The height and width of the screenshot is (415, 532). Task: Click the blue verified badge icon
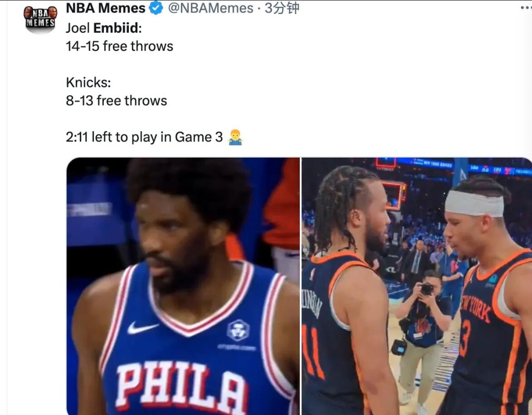click(156, 8)
